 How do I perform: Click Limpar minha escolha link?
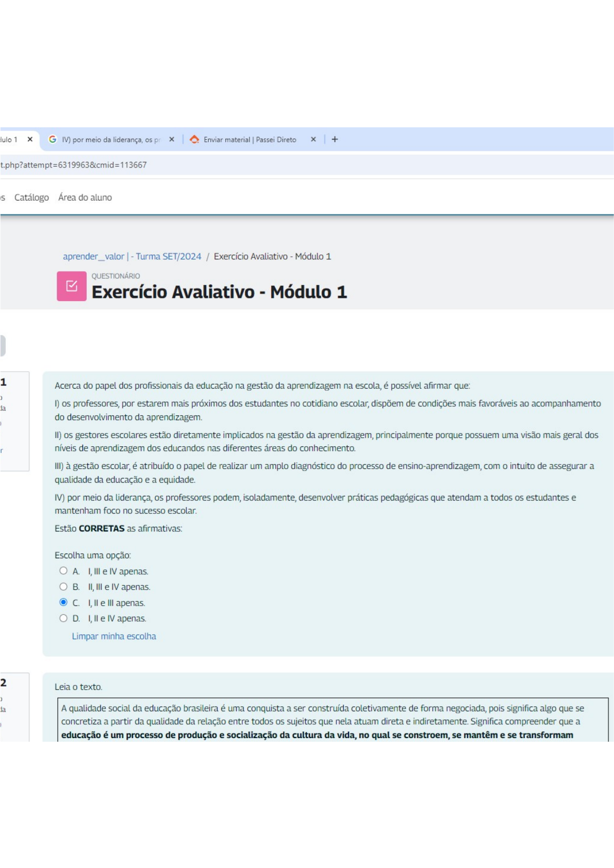pyautogui.click(x=114, y=636)
